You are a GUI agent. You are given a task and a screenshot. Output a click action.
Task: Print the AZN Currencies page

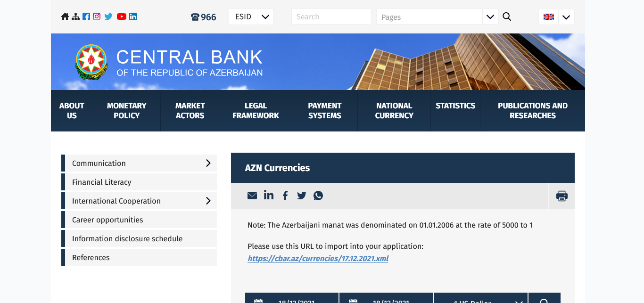coord(561,196)
